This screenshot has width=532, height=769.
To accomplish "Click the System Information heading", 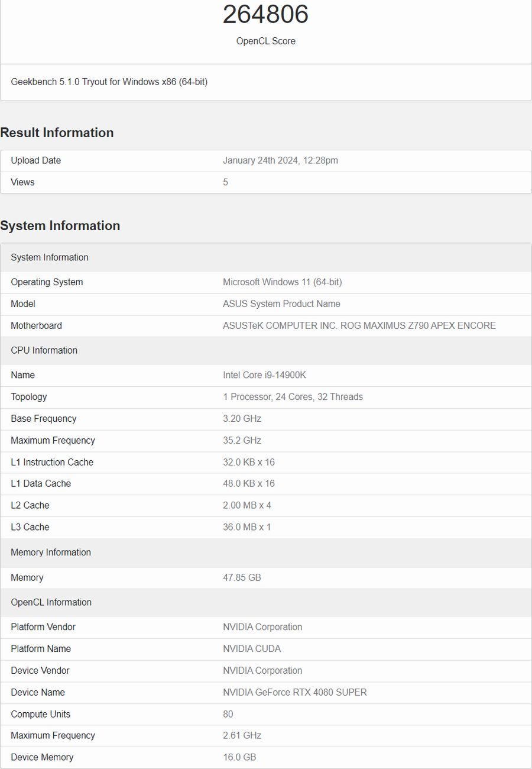I will 60,225.
